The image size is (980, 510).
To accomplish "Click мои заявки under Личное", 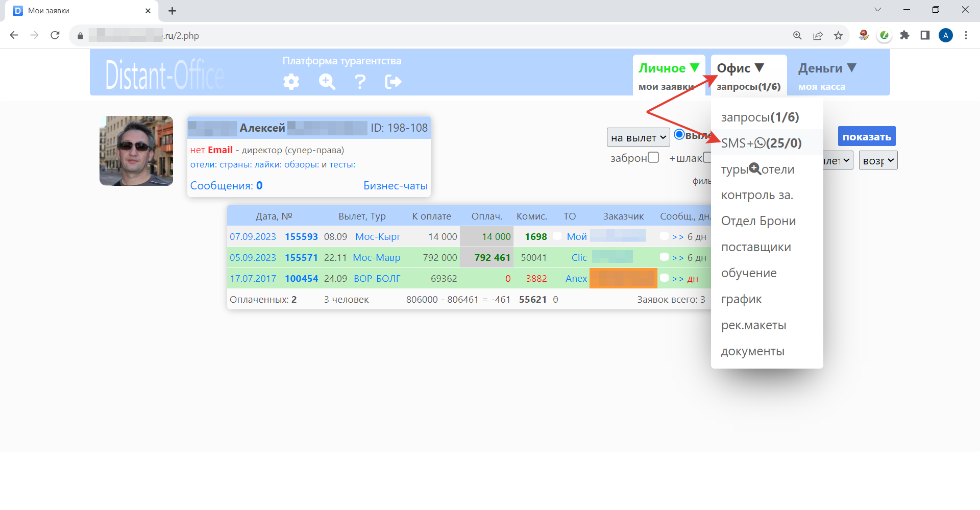I will click(666, 86).
